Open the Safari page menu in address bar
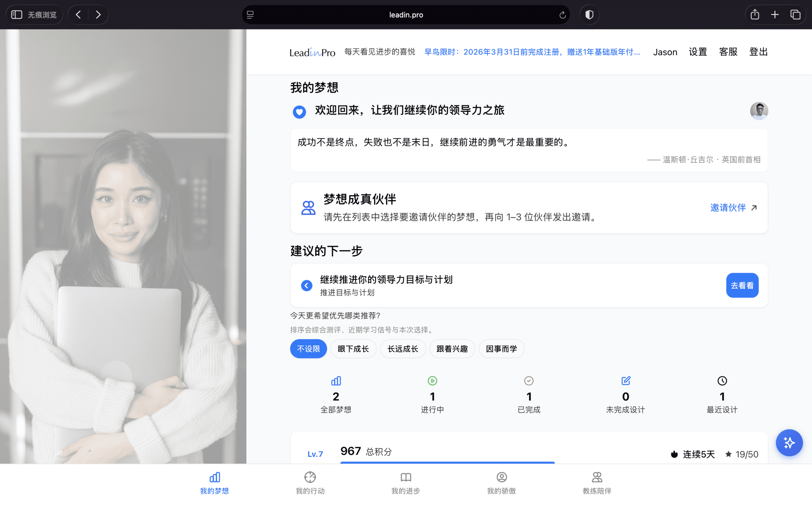The height and width of the screenshot is (507, 812). 250,15
